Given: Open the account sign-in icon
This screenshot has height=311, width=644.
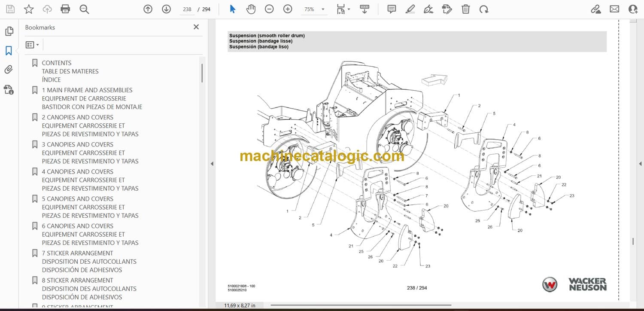Looking at the screenshot, I should click(633, 9).
